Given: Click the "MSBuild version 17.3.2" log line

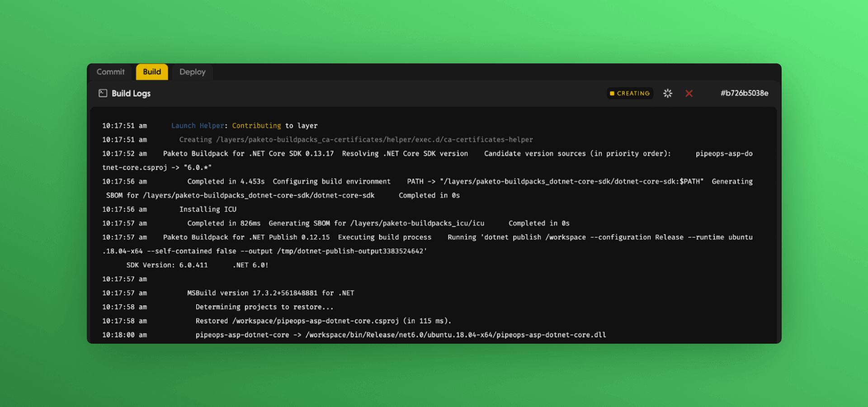Looking at the screenshot, I should pyautogui.click(x=270, y=293).
